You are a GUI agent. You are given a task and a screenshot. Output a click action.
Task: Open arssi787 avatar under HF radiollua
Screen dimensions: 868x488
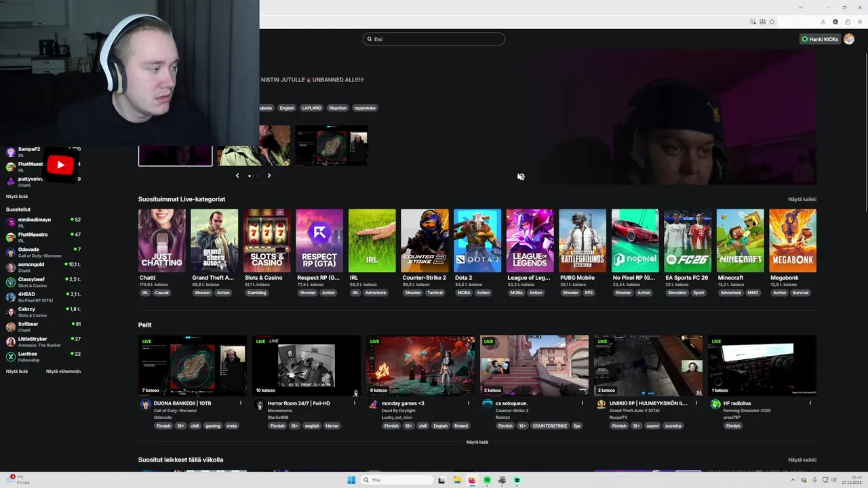pyautogui.click(x=715, y=404)
